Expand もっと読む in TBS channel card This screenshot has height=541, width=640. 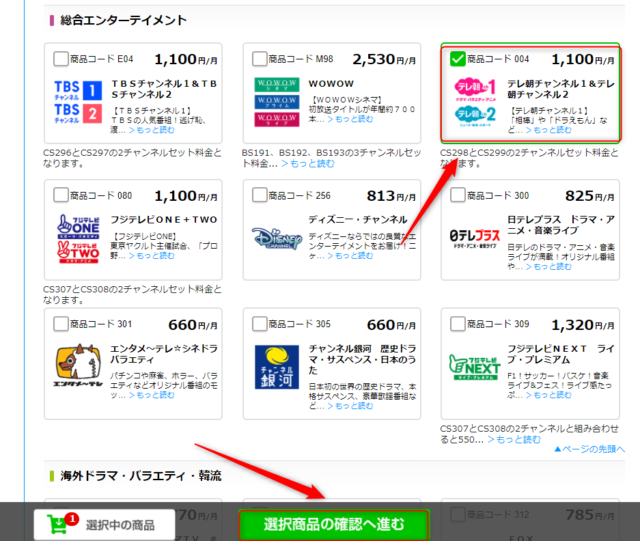coord(151,130)
